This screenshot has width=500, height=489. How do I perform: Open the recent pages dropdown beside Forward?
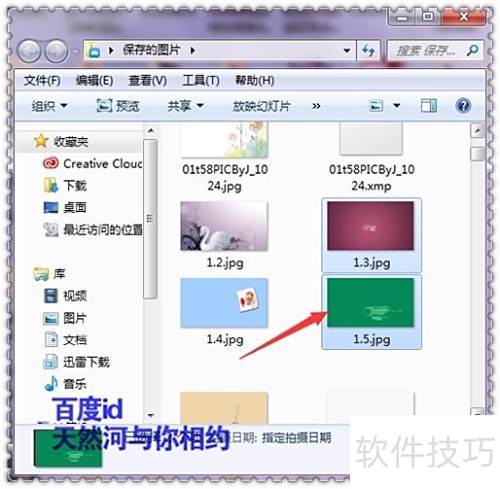click(x=76, y=51)
